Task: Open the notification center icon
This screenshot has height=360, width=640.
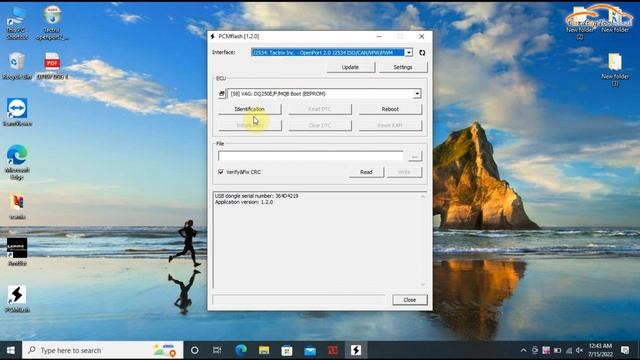Action: 625,350
